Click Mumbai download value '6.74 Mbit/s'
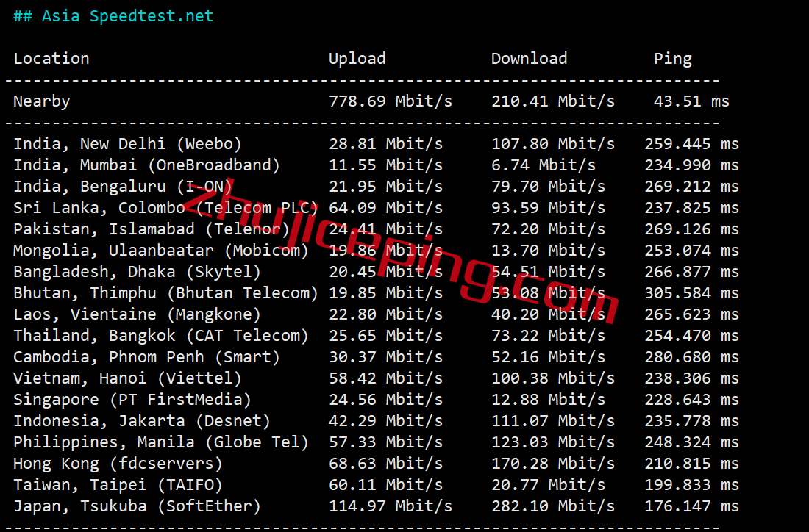The width and height of the screenshot is (809, 532). click(544, 165)
